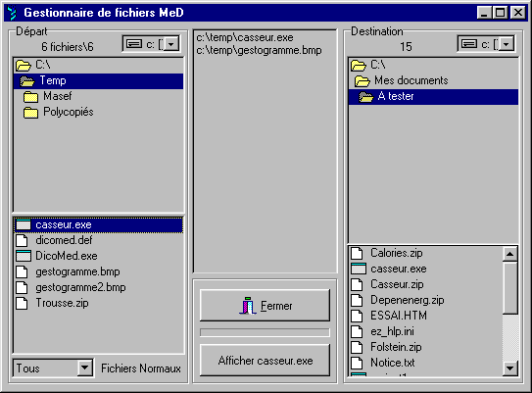Click the Calories.zip file icon in Destination
The height and width of the screenshot is (393, 532).
(357, 253)
